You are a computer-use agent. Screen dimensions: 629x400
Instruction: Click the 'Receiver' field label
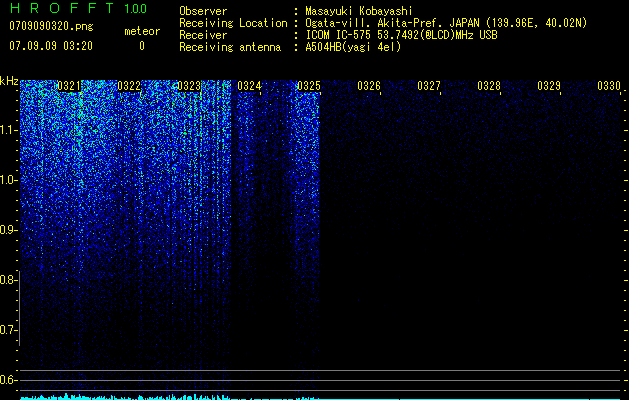pos(203,35)
